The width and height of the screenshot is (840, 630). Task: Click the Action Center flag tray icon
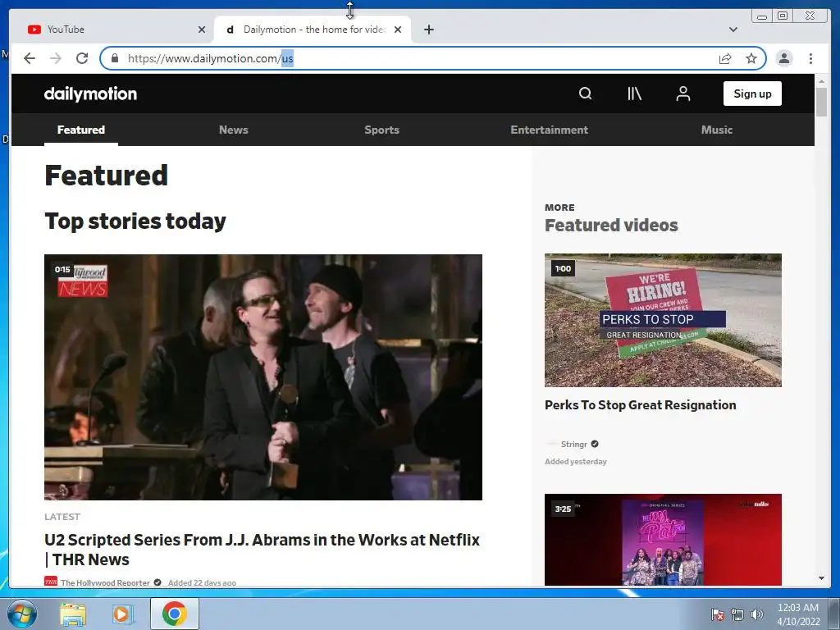(x=717, y=614)
